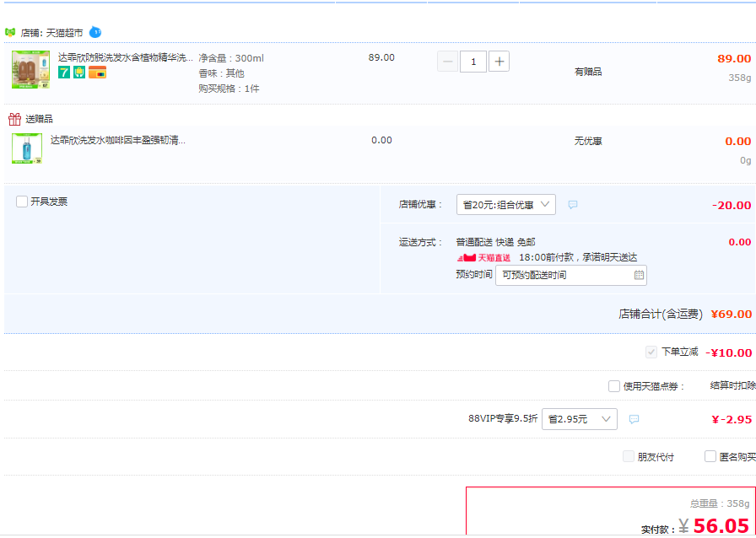The width and height of the screenshot is (756, 538).
Task: Click the green shield guarantee badge
Action: pyautogui.click(x=79, y=73)
